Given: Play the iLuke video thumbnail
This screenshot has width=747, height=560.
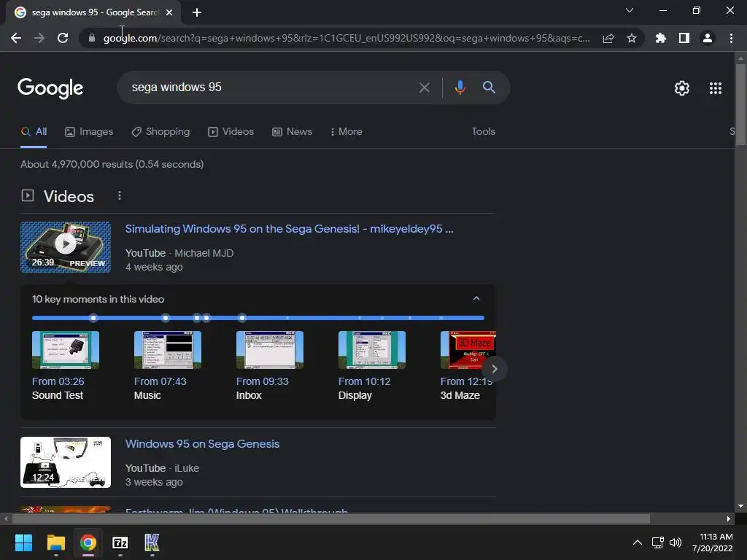Looking at the screenshot, I should click(x=66, y=462).
